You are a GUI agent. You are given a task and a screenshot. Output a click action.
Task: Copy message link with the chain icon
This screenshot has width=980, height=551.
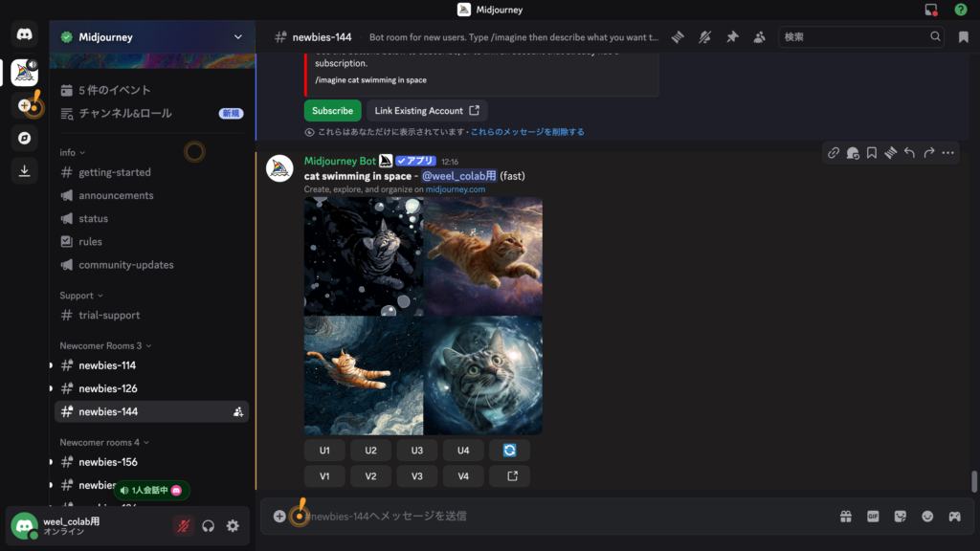[834, 153]
